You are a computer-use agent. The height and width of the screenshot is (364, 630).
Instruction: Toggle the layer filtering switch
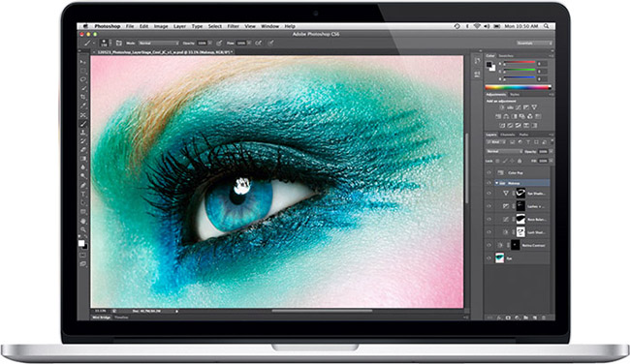(x=552, y=141)
